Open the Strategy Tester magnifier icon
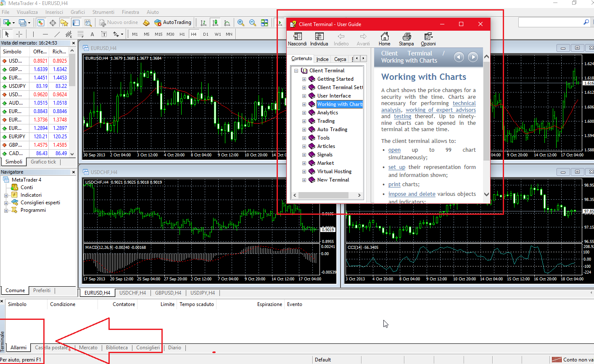Image resolution: width=594 pixels, height=364 pixels. coord(88,23)
